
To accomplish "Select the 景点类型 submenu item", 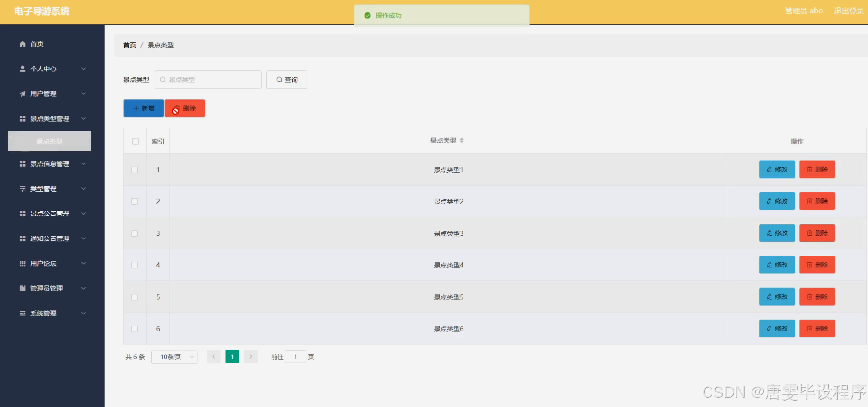I will point(49,141).
